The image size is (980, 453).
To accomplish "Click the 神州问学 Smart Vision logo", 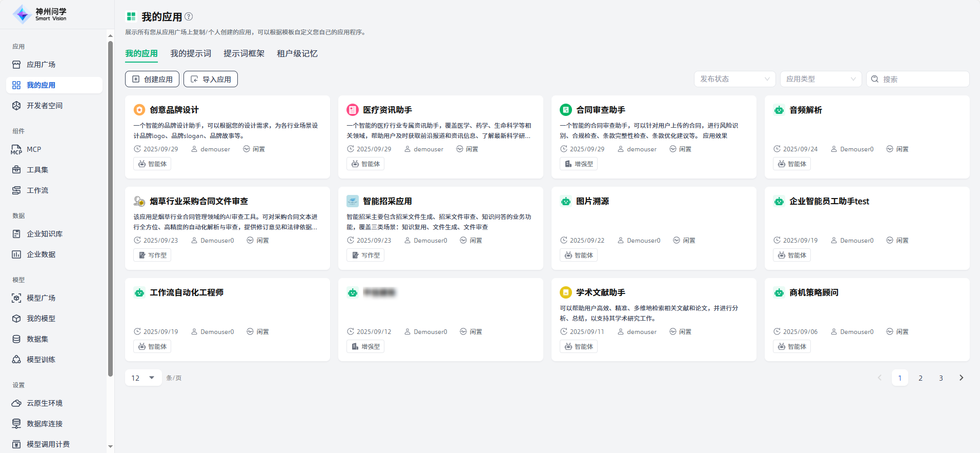I will click(40, 14).
